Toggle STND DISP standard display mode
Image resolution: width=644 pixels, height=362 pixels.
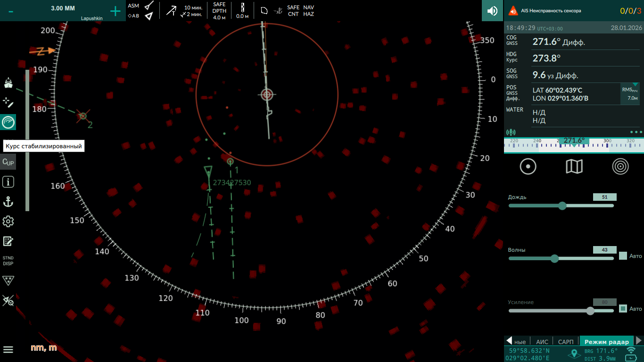(x=8, y=261)
